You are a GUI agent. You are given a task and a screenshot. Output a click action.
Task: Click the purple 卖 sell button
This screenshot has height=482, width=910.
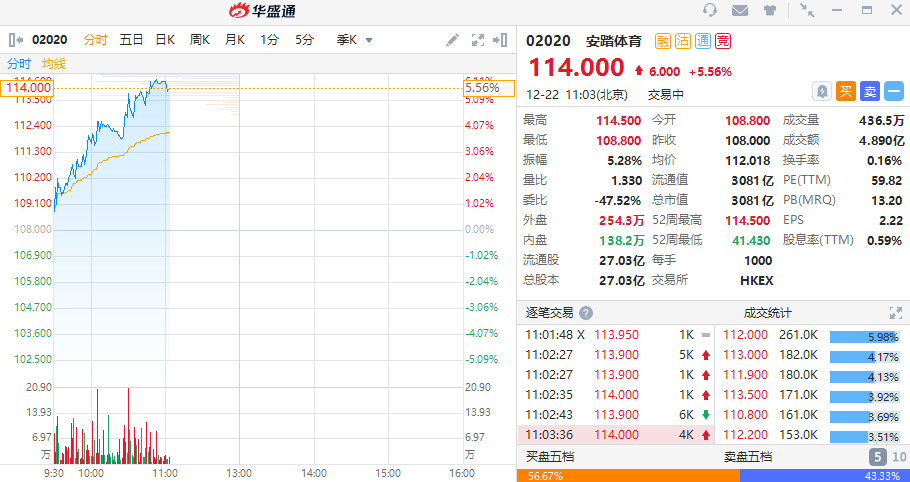click(870, 92)
